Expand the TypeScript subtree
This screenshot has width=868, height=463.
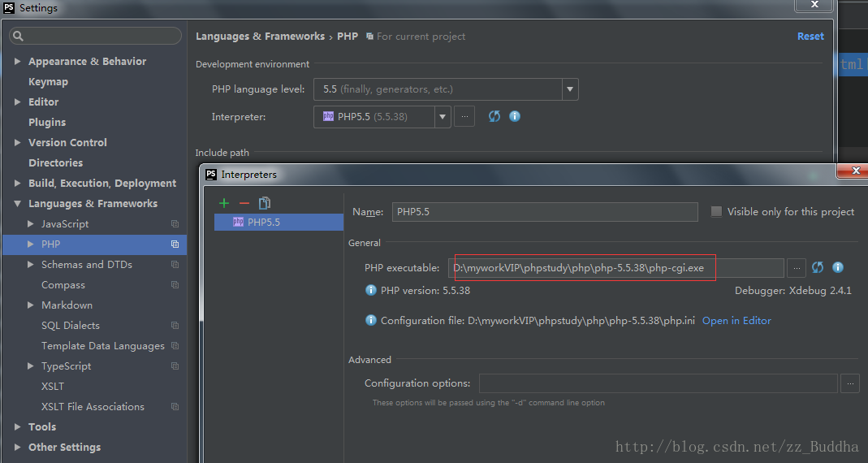(30, 366)
